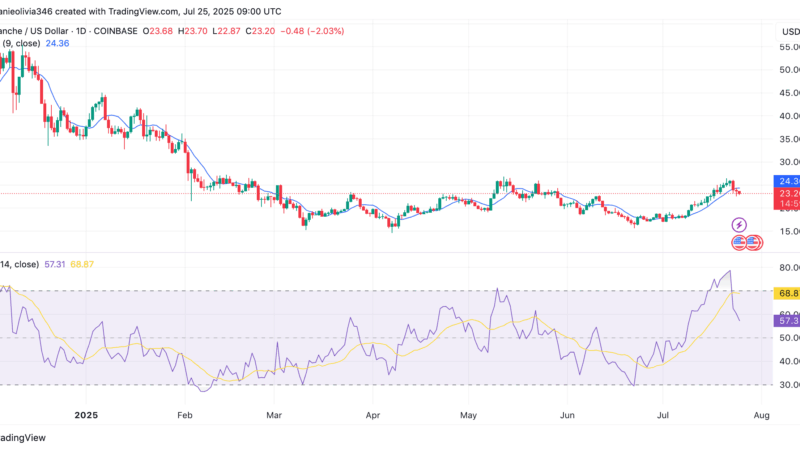Viewport: 800px width, 450px height.
Task: Click the yellow 68.87 RSI average label
Action: [x=787, y=293]
